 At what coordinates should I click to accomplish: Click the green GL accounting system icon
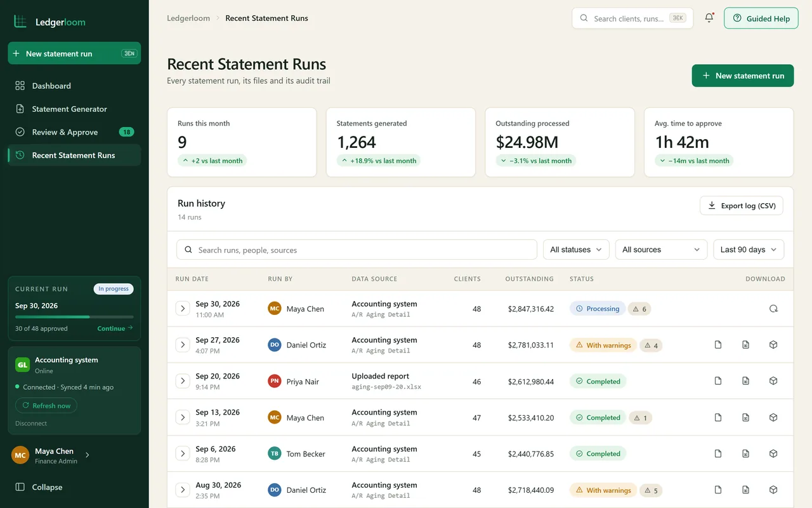pos(22,364)
